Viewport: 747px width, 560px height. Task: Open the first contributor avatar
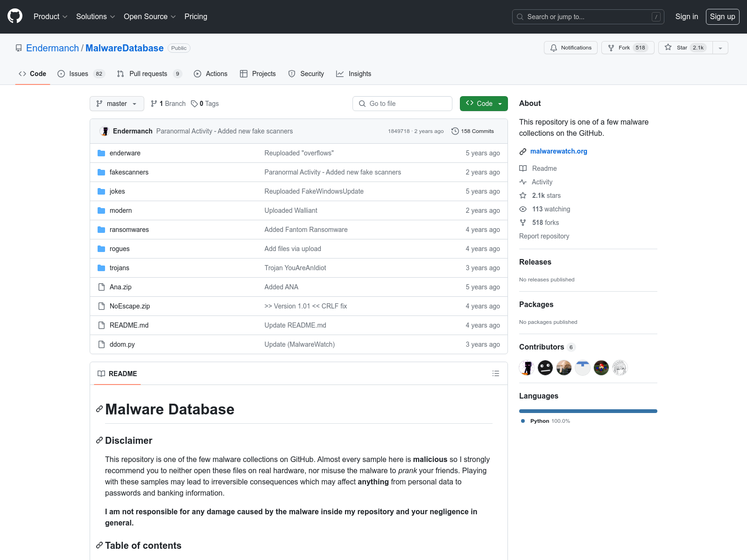(527, 368)
